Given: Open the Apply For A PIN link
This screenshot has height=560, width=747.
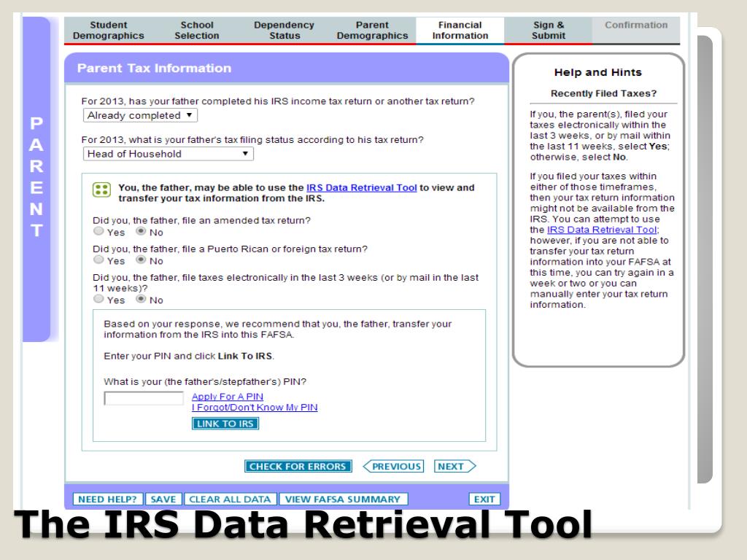Looking at the screenshot, I should tap(228, 397).
